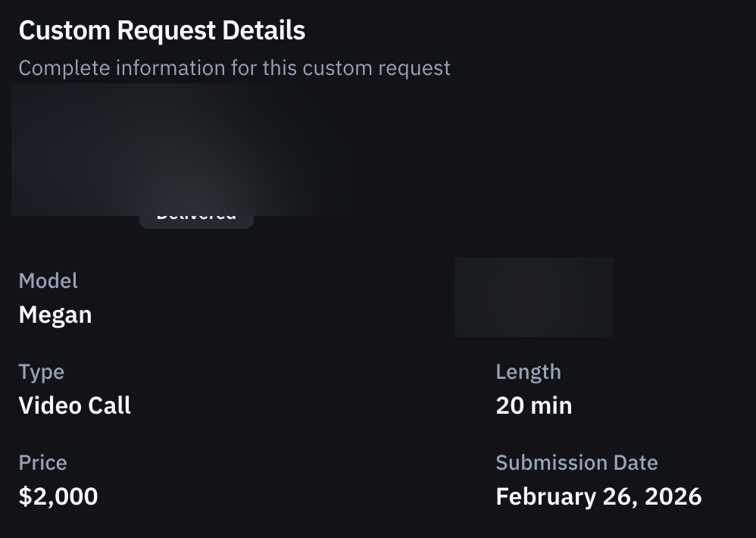Image resolution: width=756 pixels, height=538 pixels.
Task: Click the right-side preview panel border
Action: tap(614, 296)
